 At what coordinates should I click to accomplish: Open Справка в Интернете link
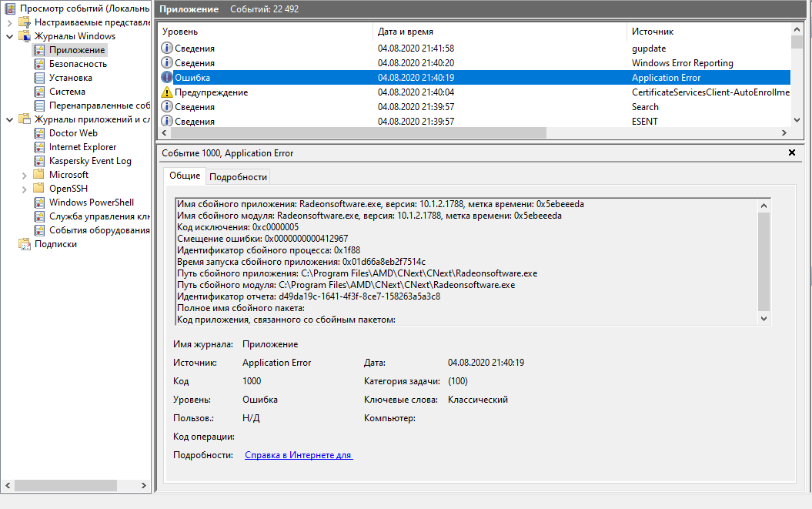point(299,455)
